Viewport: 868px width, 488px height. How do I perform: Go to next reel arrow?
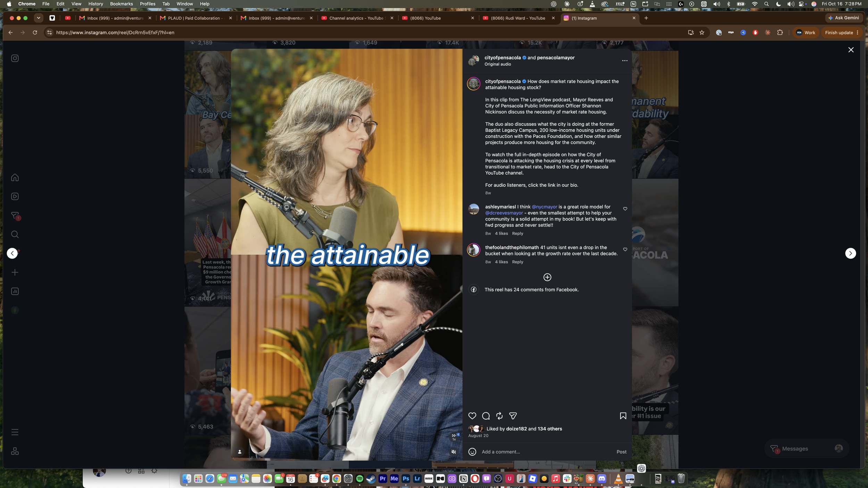click(x=850, y=253)
